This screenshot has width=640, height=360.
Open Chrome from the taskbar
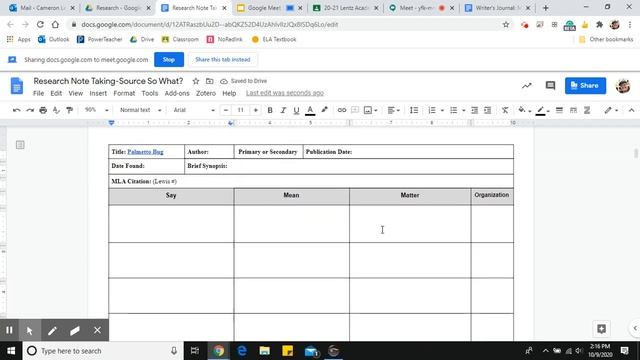tap(219, 351)
